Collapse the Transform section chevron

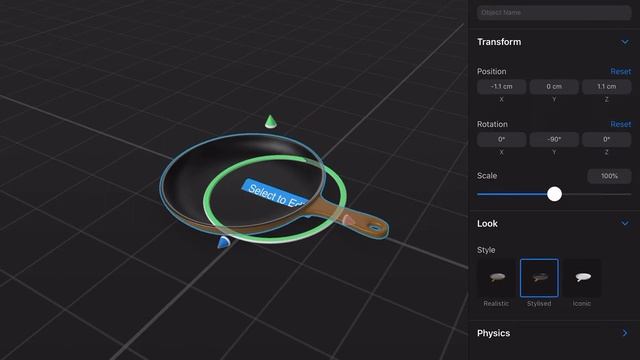click(624, 42)
